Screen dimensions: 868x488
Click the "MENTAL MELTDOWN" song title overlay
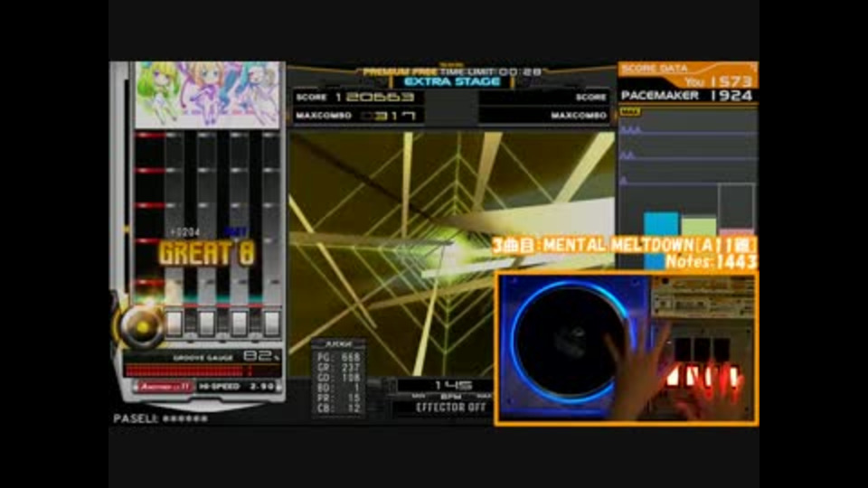[x=624, y=245]
